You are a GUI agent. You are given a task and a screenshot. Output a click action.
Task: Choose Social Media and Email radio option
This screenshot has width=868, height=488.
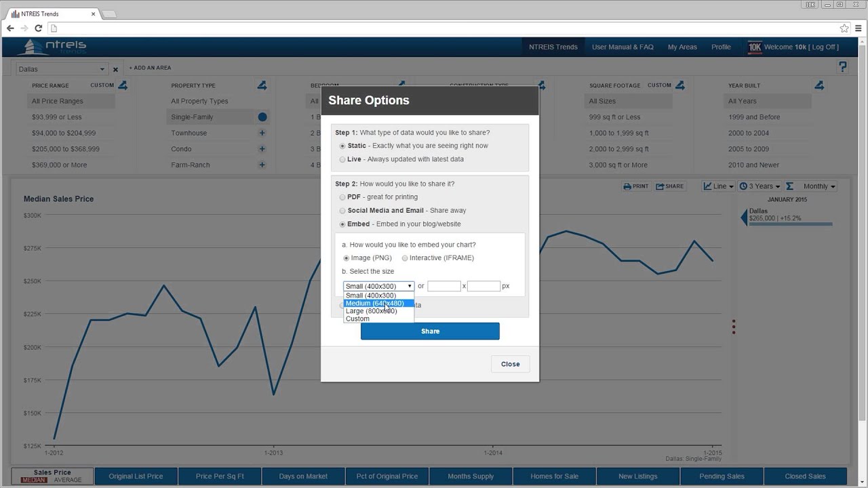(342, 211)
